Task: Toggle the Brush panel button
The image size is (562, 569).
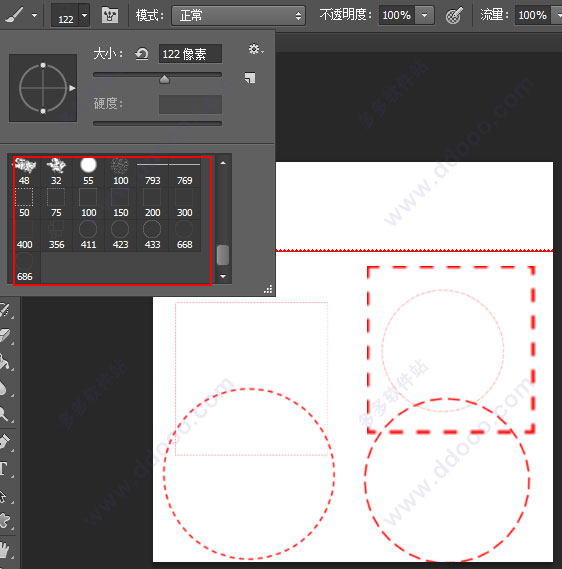Action: (110, 15)
